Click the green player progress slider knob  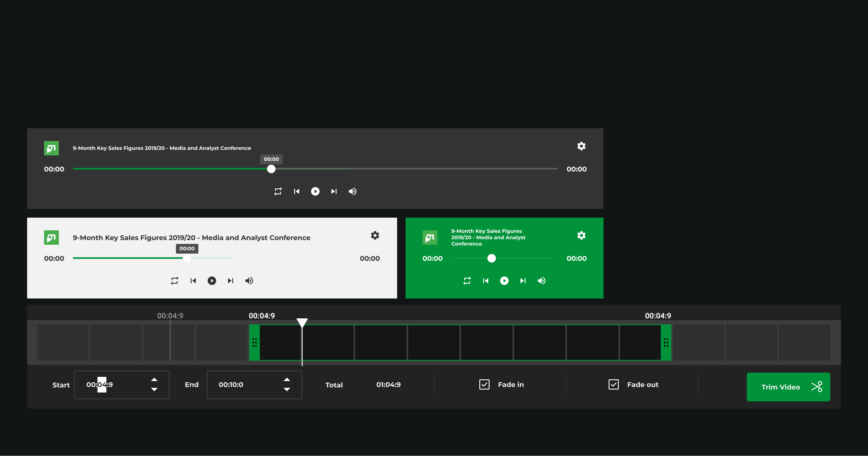pyautogui.click(x=492, y=258)
